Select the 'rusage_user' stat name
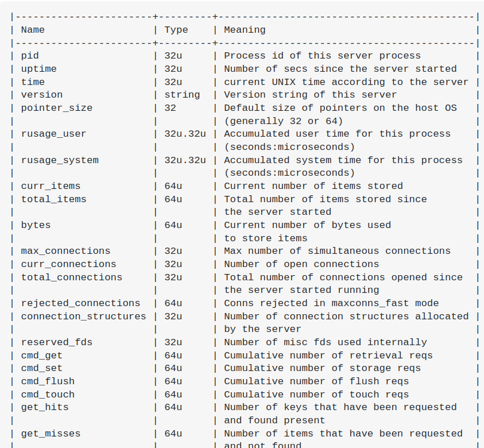The width and height of the screenshot is (484, 448). pyautogui.click(x=53, y=134)
